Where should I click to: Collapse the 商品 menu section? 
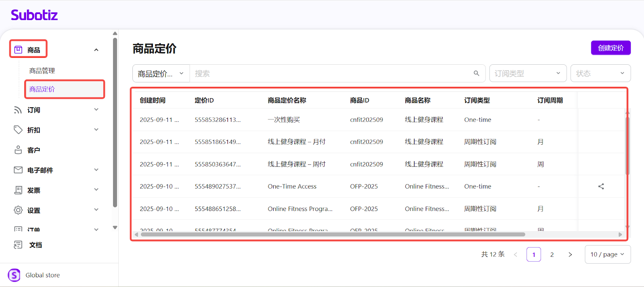(96, 50)
